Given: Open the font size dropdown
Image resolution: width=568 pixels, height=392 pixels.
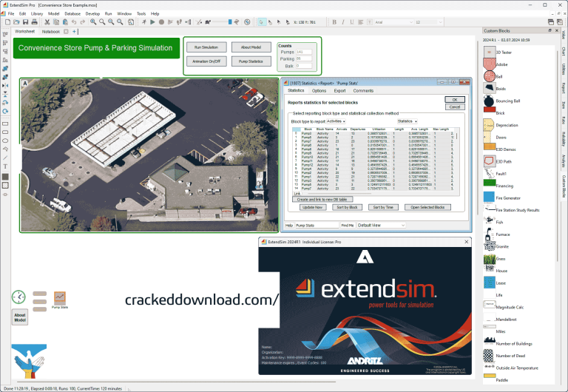Looking at the screenshot, I should coord(428,22).
